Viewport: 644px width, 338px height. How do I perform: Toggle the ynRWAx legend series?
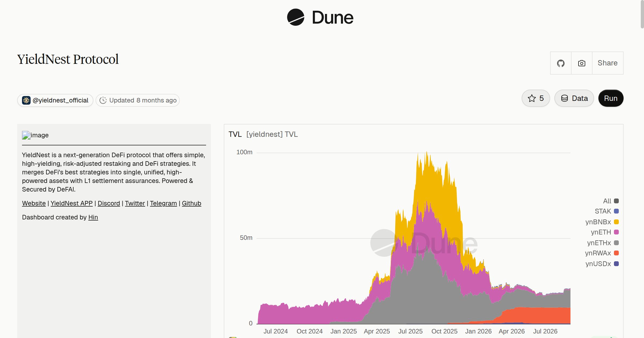(x=602, y=253)
